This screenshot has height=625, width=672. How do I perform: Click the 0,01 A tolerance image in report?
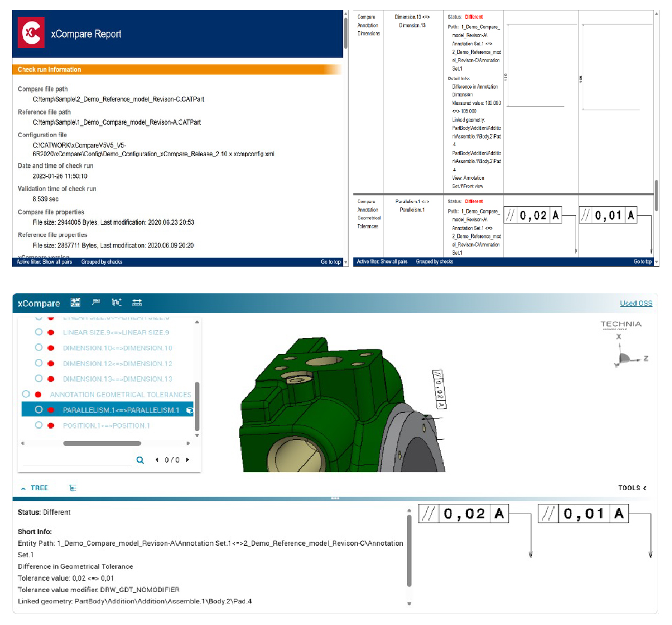(x=608, y=215)
